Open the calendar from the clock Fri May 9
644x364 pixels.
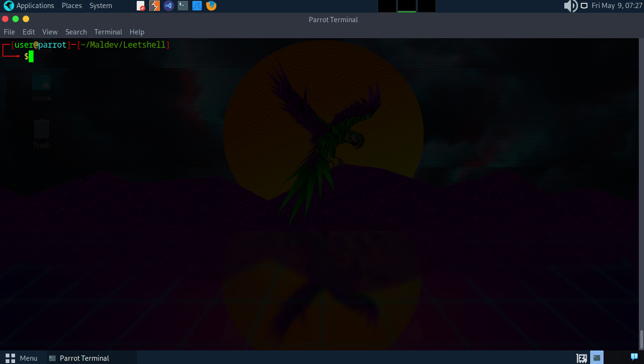point(617,6)
